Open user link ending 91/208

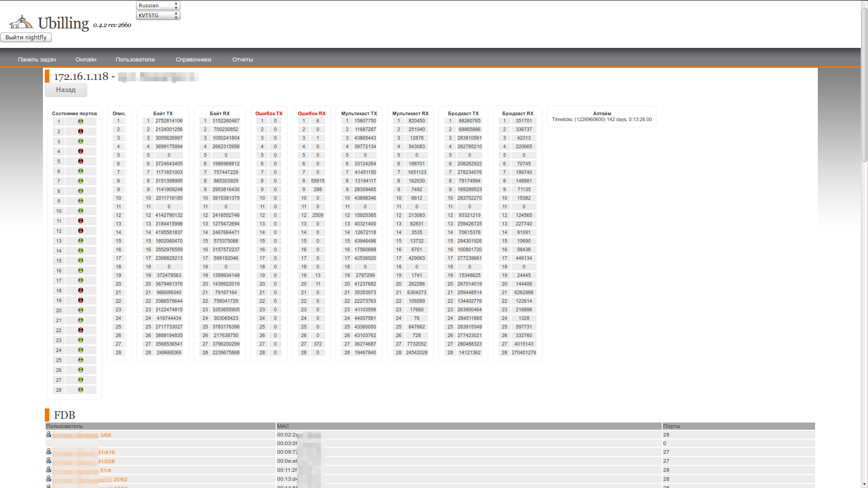coord(106,461)
